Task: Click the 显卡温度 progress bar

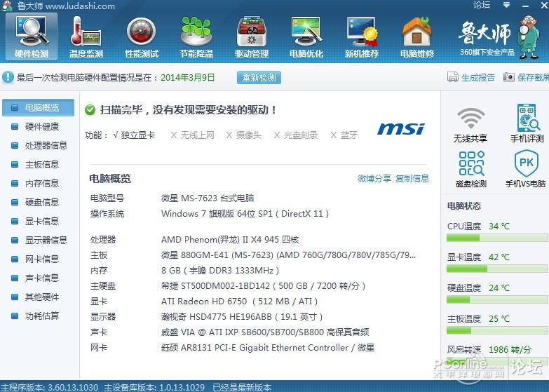Action: tap(497, 269)
